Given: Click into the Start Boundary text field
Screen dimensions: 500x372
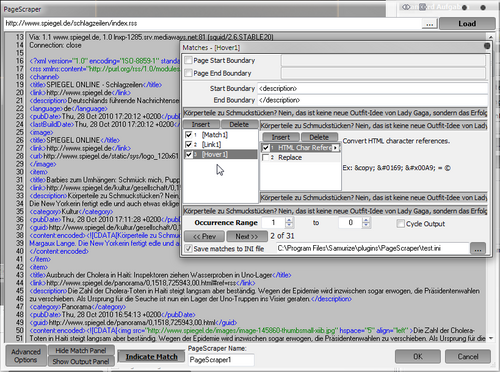Looking at the screenshot, I should pyautogui.click(x=372, y=89).
